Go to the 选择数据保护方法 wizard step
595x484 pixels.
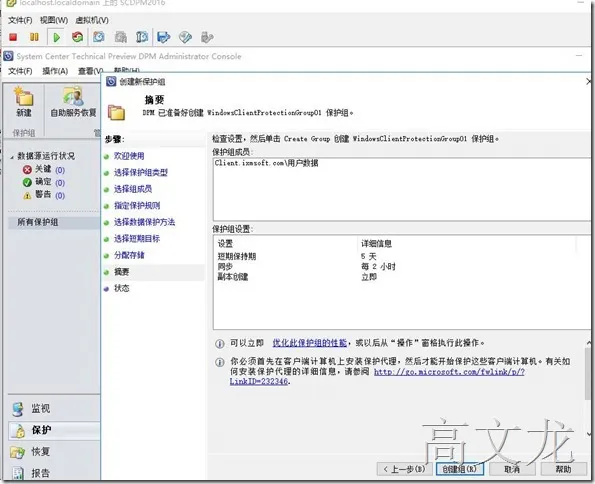click(144, 222)
